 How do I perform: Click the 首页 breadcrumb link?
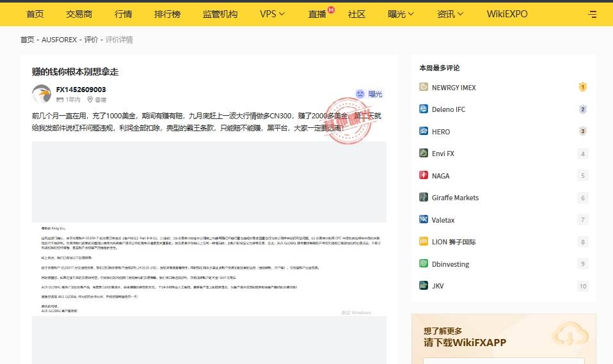click(x=27, y=40)
